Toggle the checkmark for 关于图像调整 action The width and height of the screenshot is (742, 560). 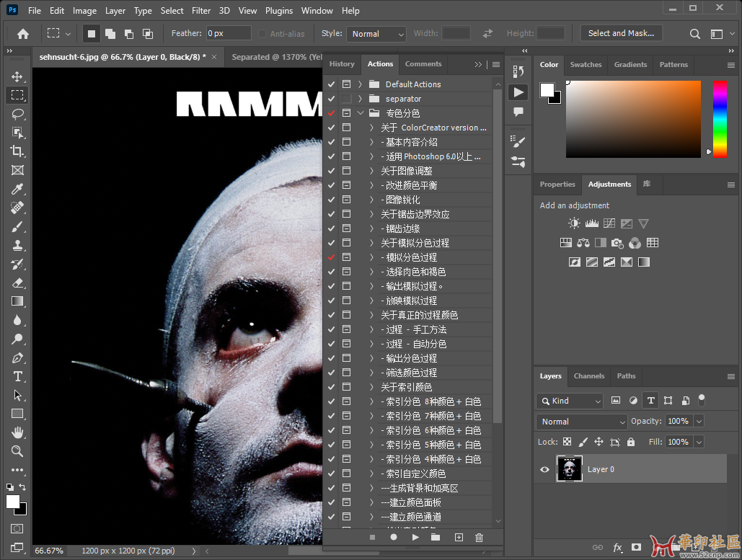click(331, 171)
